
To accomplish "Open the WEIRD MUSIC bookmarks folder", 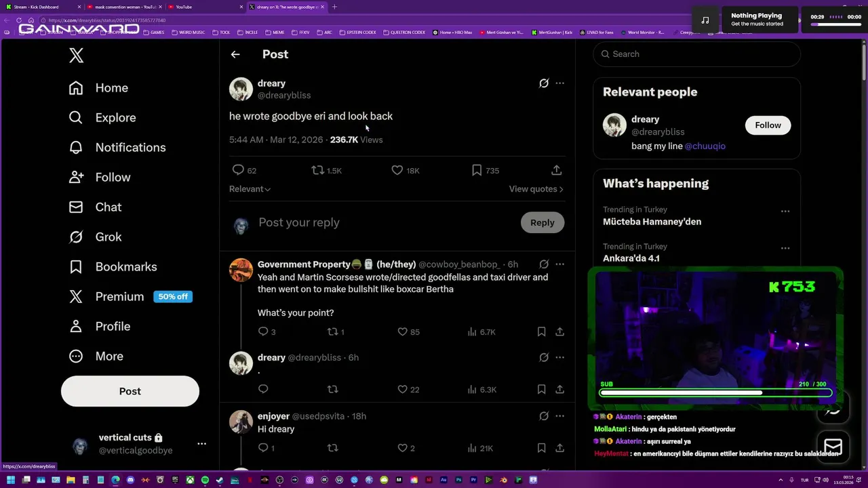I will [x=189, y=33].
